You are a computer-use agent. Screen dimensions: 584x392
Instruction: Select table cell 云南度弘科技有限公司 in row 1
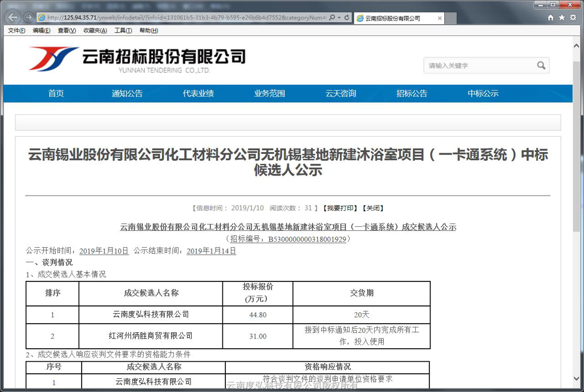click(x=151, y=315)
